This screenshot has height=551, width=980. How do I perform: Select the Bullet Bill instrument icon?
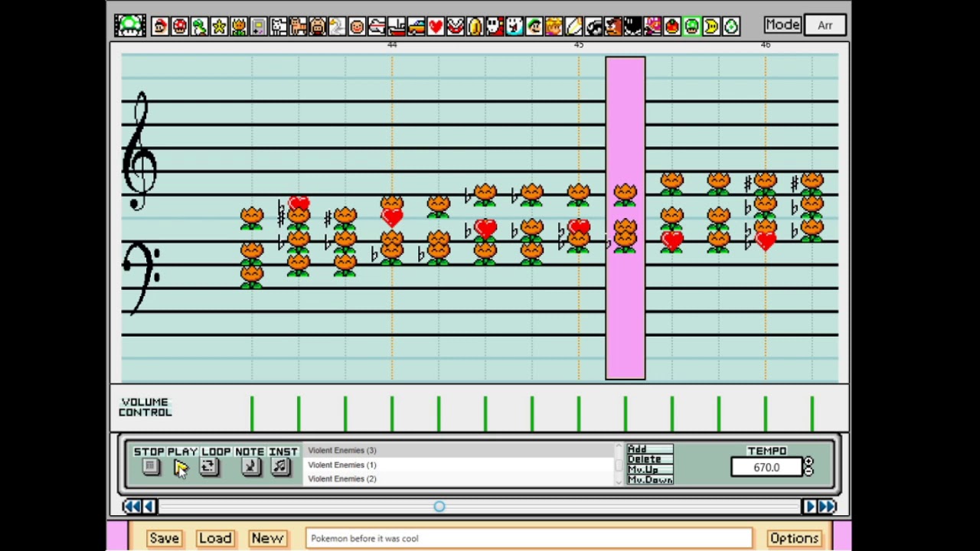click(x=593, y=26)
